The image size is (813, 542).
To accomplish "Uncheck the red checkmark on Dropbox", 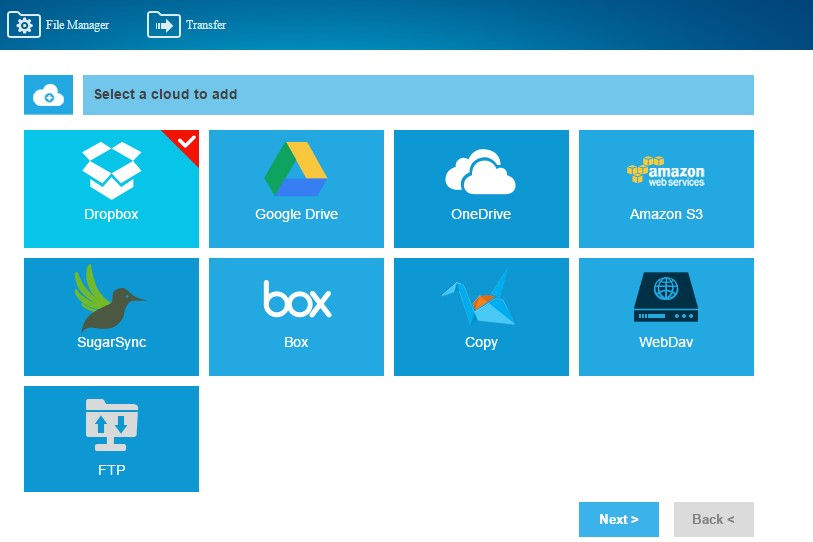I will pos(185,142).
